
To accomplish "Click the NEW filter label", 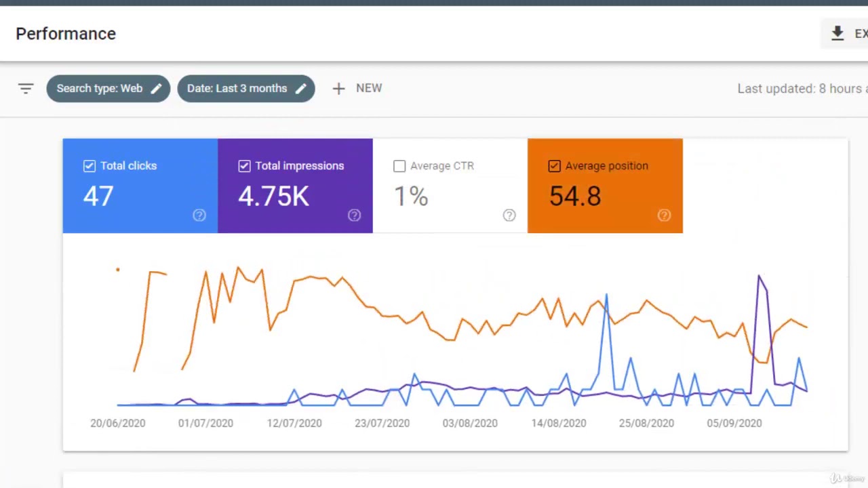I will tap(369, 88).
